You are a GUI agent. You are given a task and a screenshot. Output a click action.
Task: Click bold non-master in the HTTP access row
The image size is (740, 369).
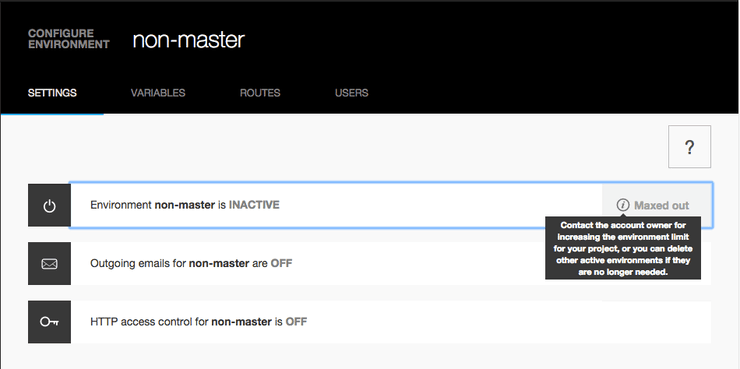(x=241, y=322)
